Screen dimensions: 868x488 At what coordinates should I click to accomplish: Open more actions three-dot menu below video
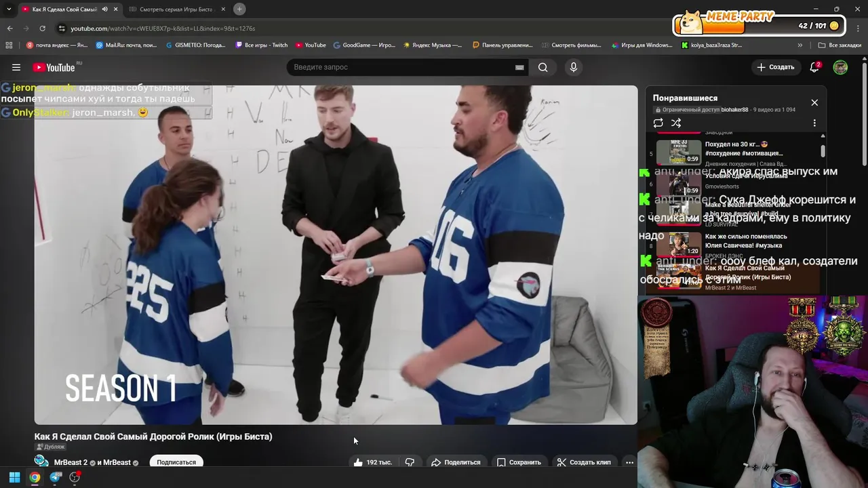click(629, 462)
